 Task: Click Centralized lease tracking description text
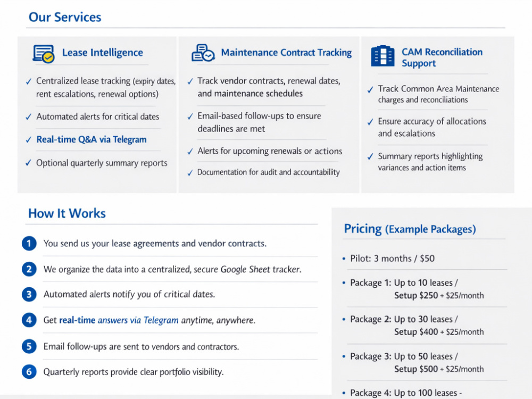tap(106, 87)
